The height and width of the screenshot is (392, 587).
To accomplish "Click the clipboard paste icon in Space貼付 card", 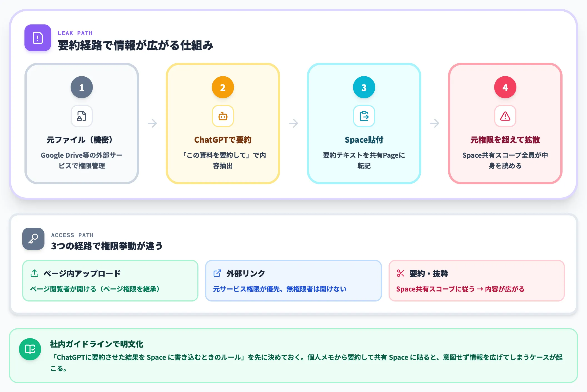I will 364,116.
